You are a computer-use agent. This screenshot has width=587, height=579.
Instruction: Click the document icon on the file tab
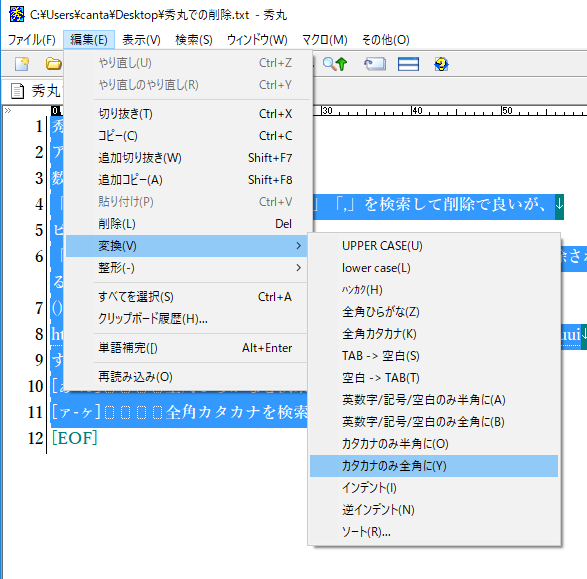point(17,91)
